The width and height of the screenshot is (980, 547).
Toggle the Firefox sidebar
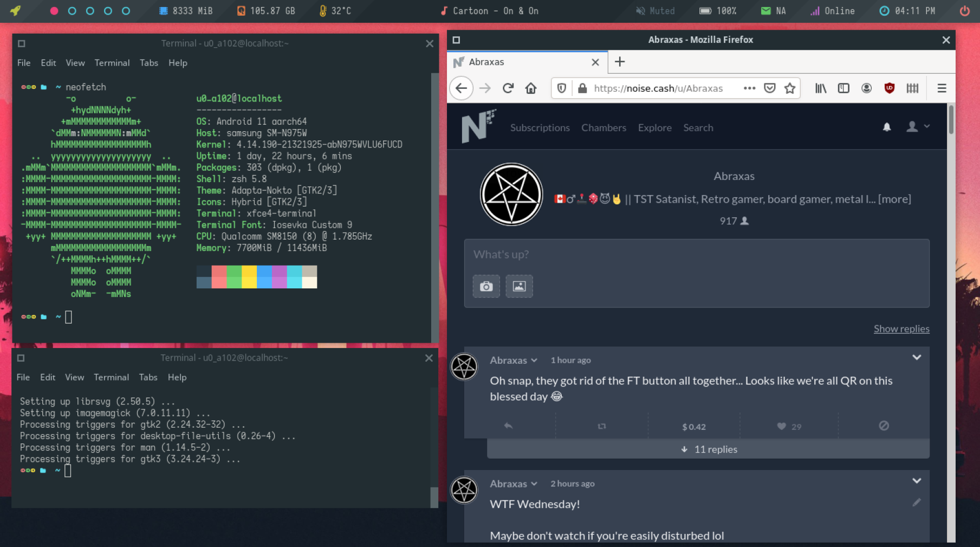(x=843, y=88)
